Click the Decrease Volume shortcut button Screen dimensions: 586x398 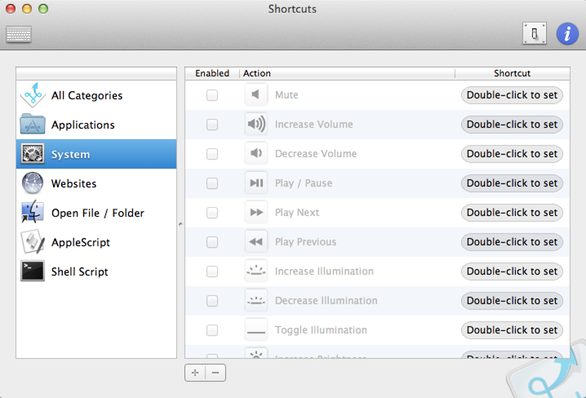pyautogui.click(x=512, y=154)
